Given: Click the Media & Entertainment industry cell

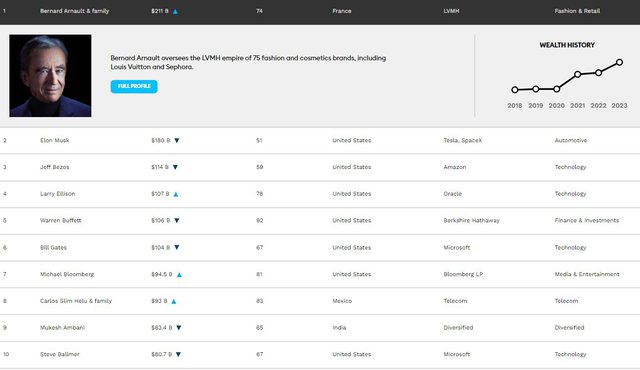Looking at the screenshot, I should click(x=587, y=274).
